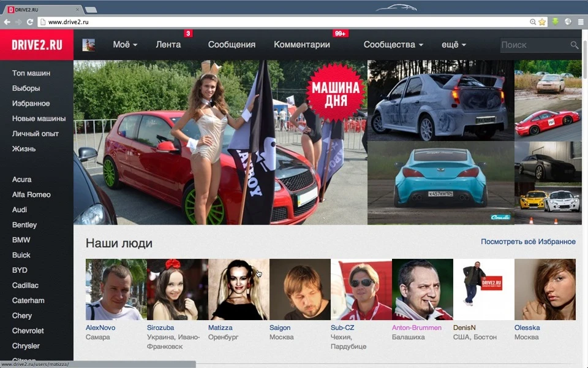Select BYD brand in sidebar
The image size is (588, 368).
(20, 270)
